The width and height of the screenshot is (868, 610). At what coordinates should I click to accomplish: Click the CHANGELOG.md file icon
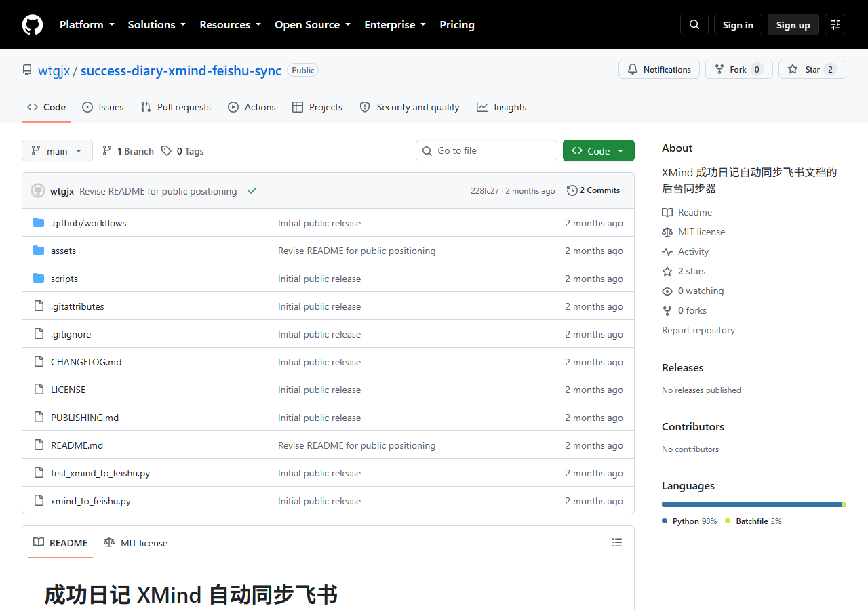click(x=39, y=362)
